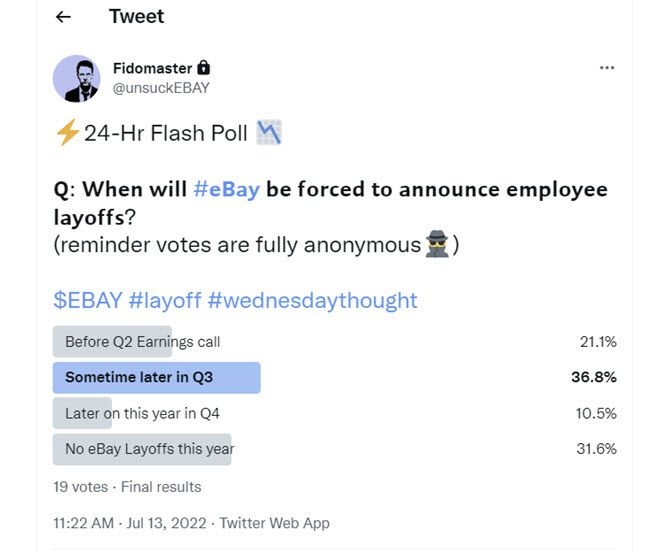Select Later on this year in Q4
The image size is (660, 553).
(x=144, y=413)
